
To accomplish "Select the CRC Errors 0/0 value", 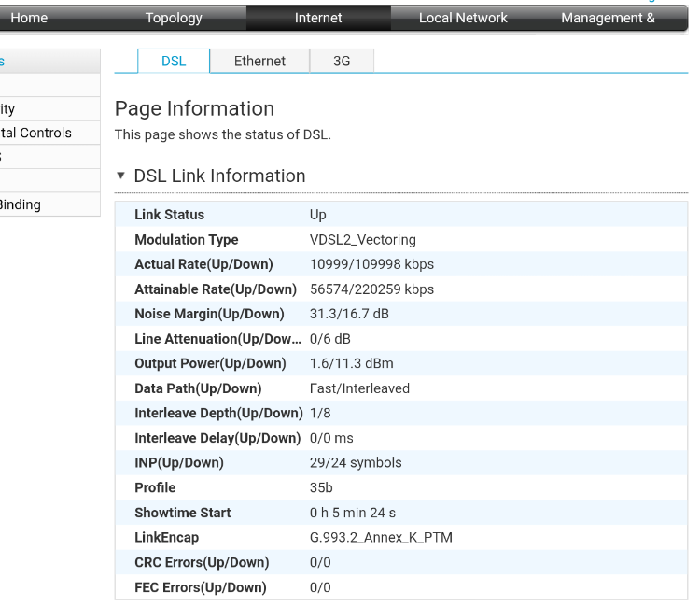I will [320, 562].
